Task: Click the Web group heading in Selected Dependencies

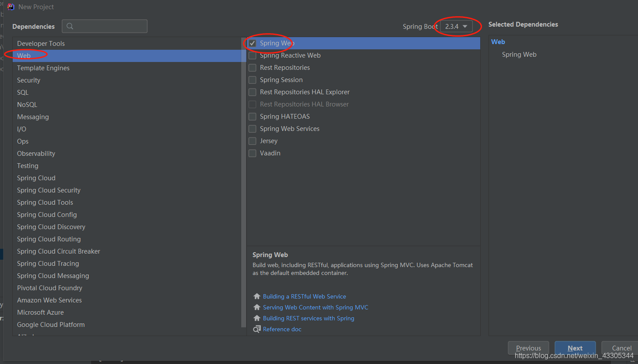Action: [x=498, y=42]
